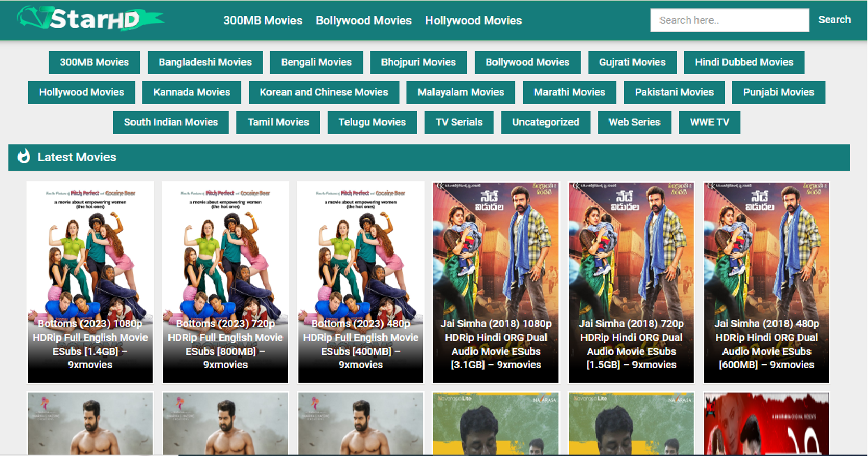Open the TV Serials category
868x456 pixels.
pyautogui.click(x=459, y=122)
